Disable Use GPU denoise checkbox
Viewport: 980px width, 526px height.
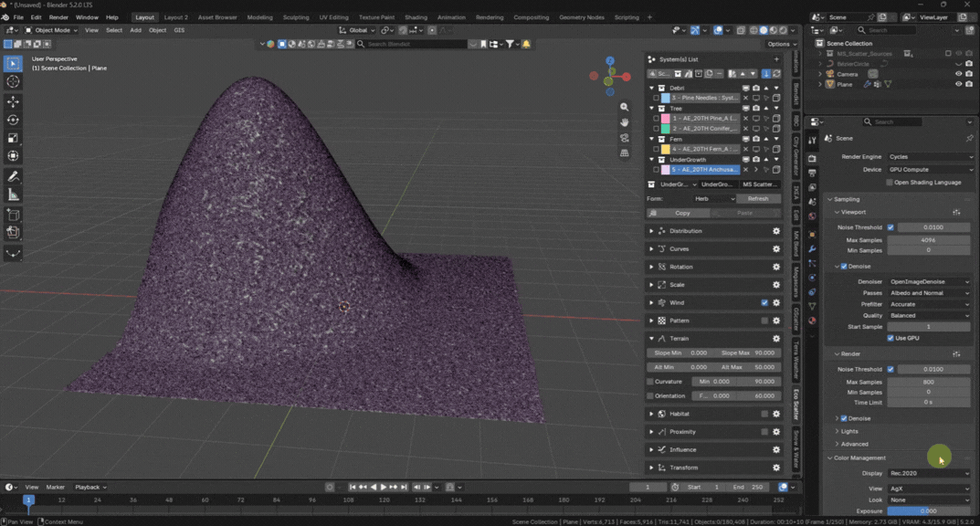[890, 338]
